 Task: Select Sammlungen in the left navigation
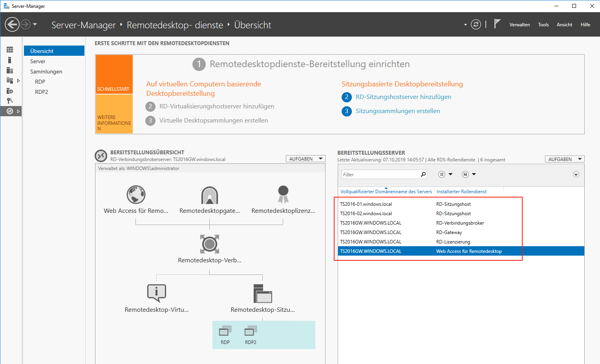pos(46,71)
